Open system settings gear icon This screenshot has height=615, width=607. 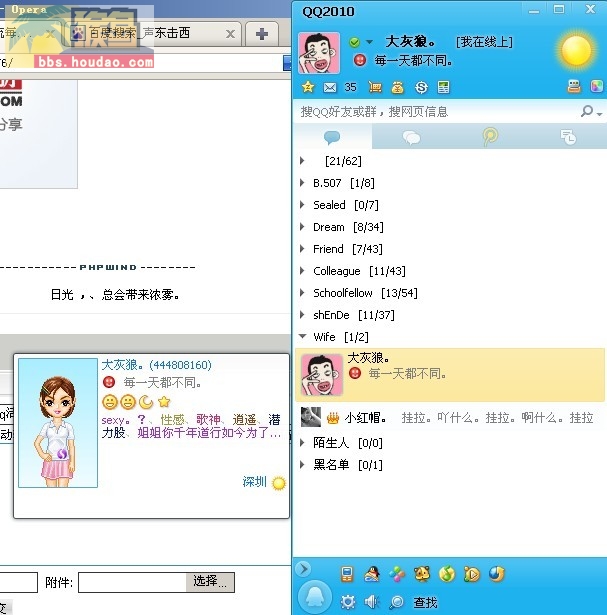coord(348,602)
